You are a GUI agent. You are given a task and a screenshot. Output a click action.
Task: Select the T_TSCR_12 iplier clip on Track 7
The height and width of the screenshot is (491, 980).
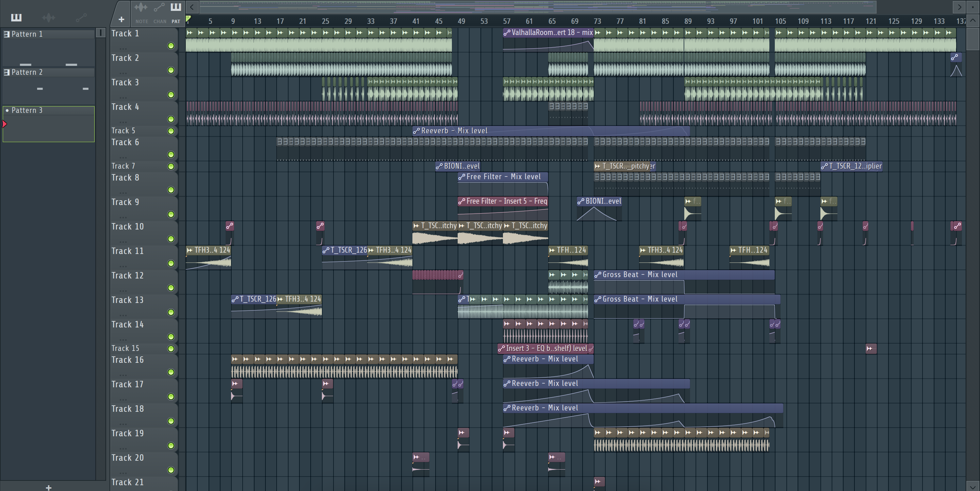point(851,166)
